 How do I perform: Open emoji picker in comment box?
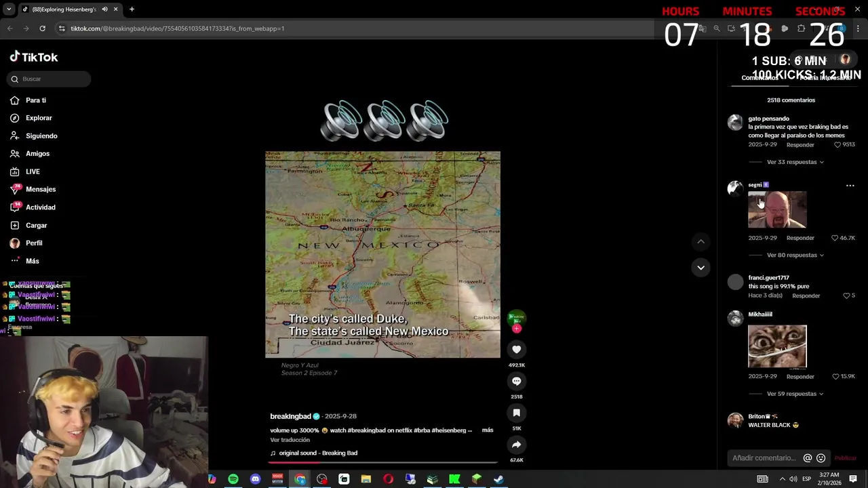[x=821, y=458]
